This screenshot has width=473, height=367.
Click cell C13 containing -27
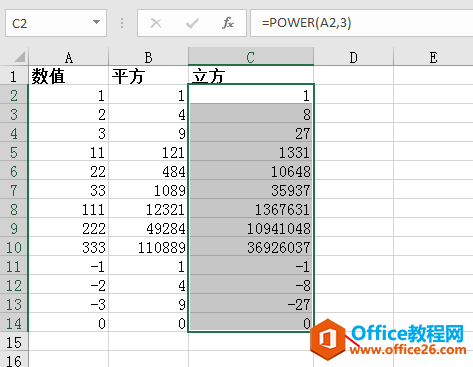click(x=251, y=303)
